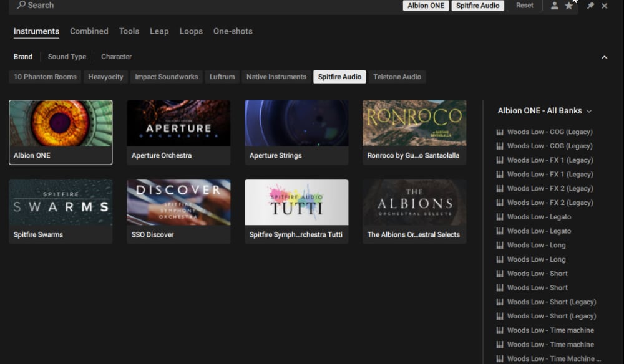
Task: Select the Spitfire Symphony Orchestra Tutti tile
Action: tap(296, 211)
